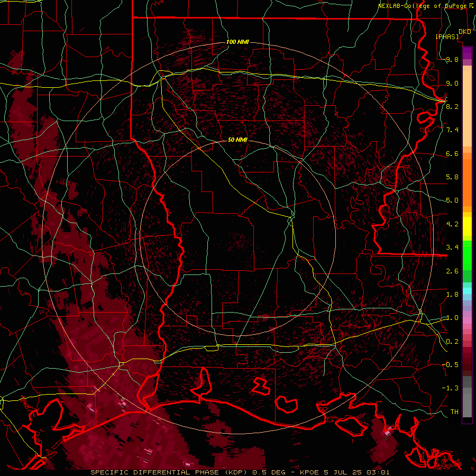Click the -1.3 value on the color scale
This screenshot has width=476, height=476.
[451, 388]
